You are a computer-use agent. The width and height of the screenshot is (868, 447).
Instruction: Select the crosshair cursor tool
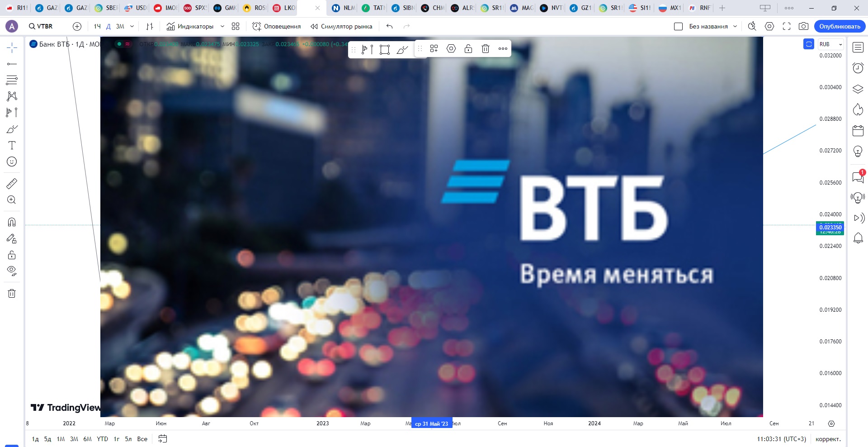pyautogui.click(x=12, y=48)
